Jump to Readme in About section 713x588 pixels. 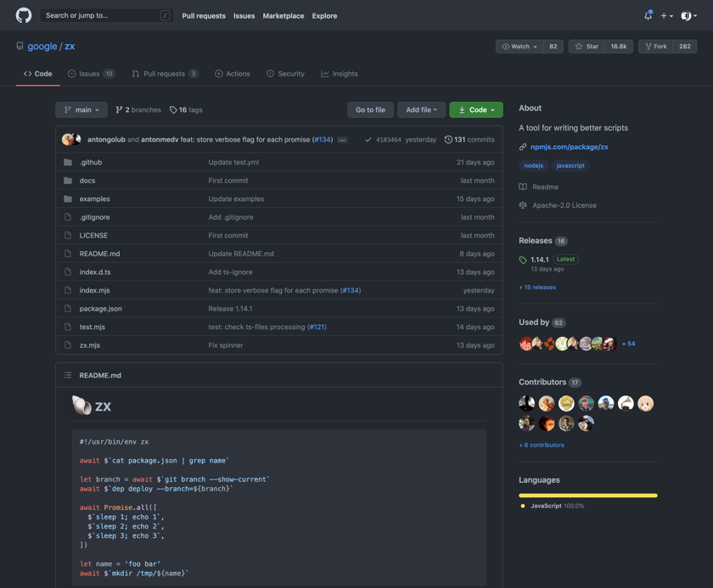[539, 187]
